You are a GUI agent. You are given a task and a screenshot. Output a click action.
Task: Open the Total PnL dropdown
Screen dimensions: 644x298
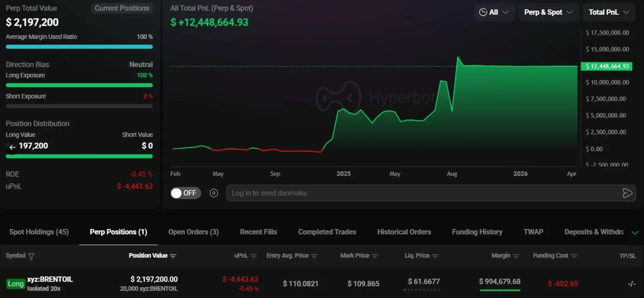tap(609, 12)
